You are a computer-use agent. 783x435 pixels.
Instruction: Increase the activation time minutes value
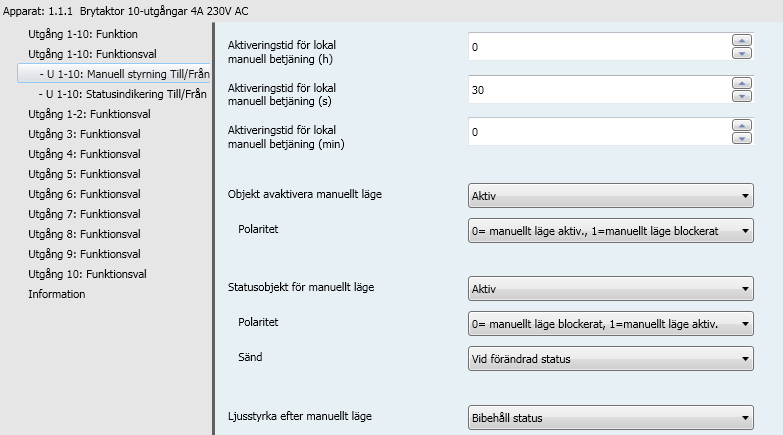tap(742, 125)
